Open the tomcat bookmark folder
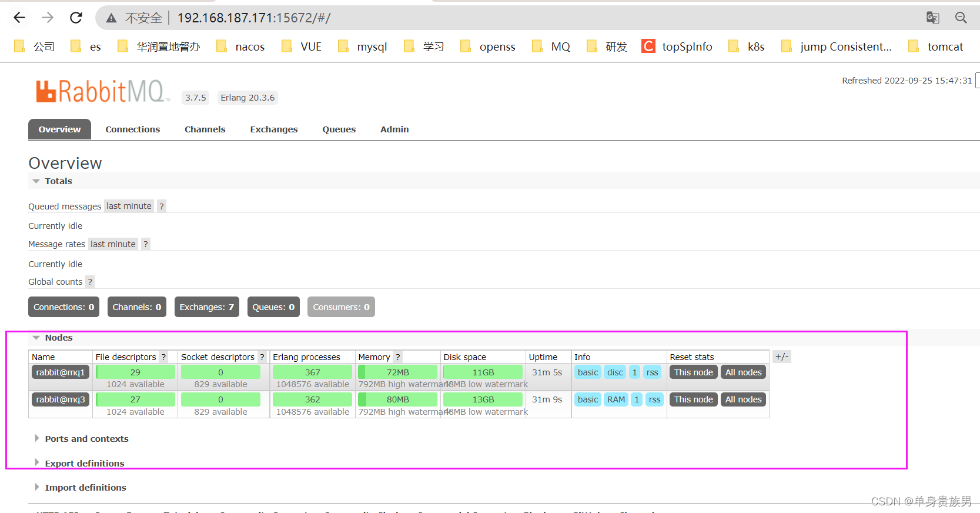This screenshot has width=980, height=513. (936, 46)
